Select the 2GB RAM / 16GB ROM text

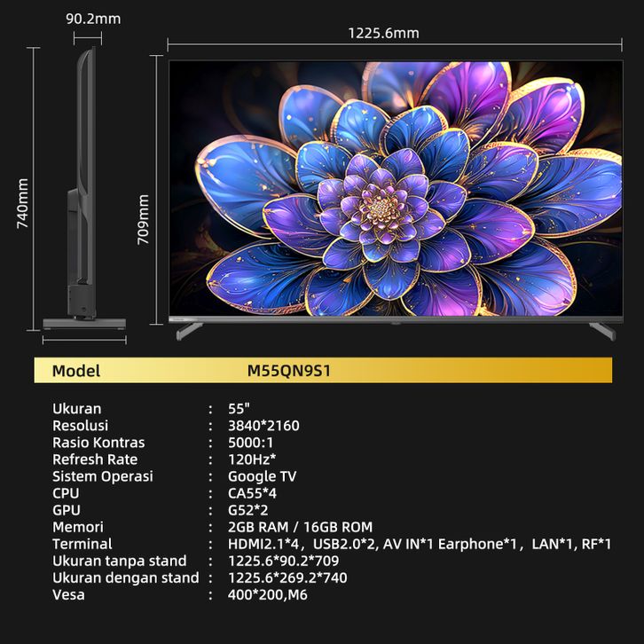[x=300, y=527]
